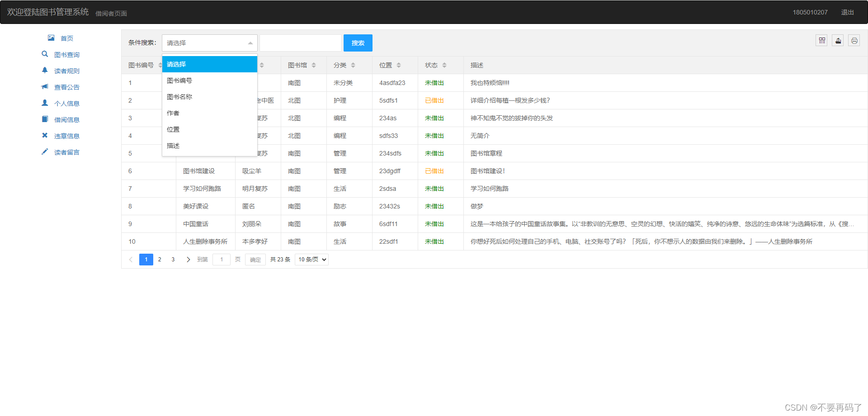The height and width of the screenshot is (416, 868).
Task: Click the 违章信息 cross icon
Action: coord(45,136)
